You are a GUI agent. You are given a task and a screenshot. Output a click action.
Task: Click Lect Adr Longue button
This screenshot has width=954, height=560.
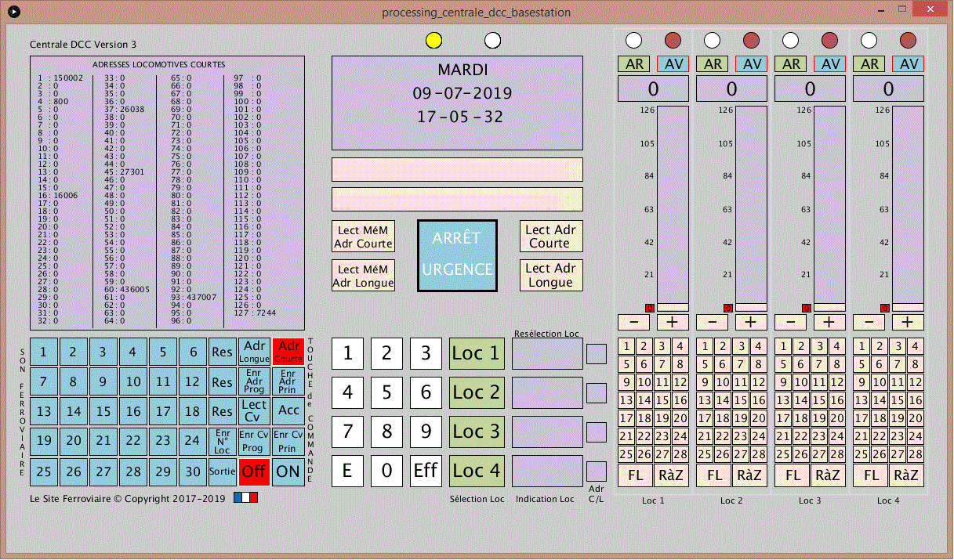pos(551,276)
